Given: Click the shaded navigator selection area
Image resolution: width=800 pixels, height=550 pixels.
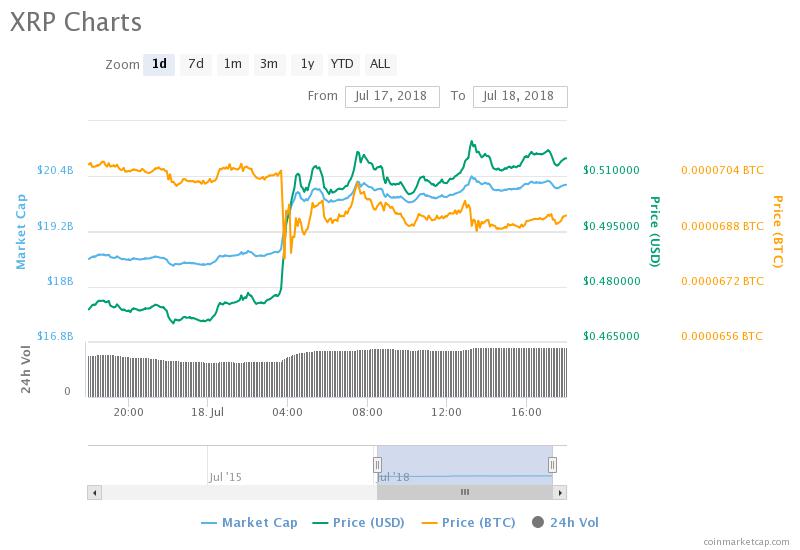Looking at the screenshot, I should (x=465, y=465).
